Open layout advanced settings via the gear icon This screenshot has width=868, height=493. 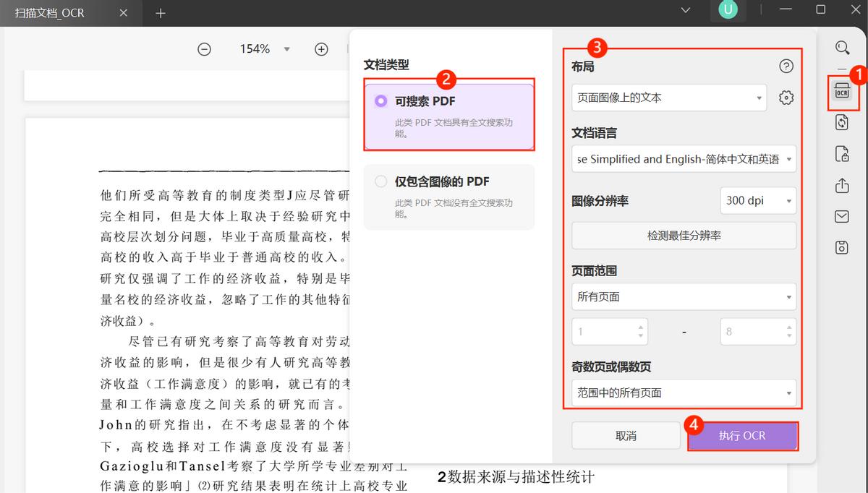click(786, 97)
